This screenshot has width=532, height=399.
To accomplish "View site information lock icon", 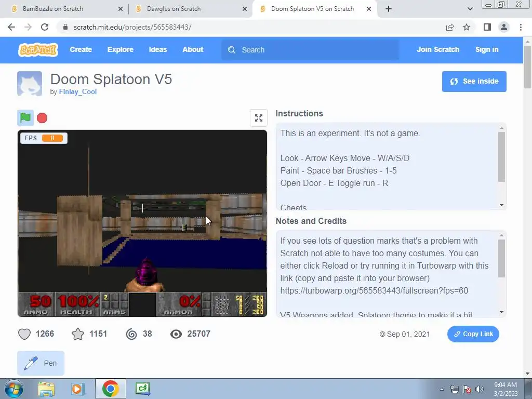I will coord(65,27).
